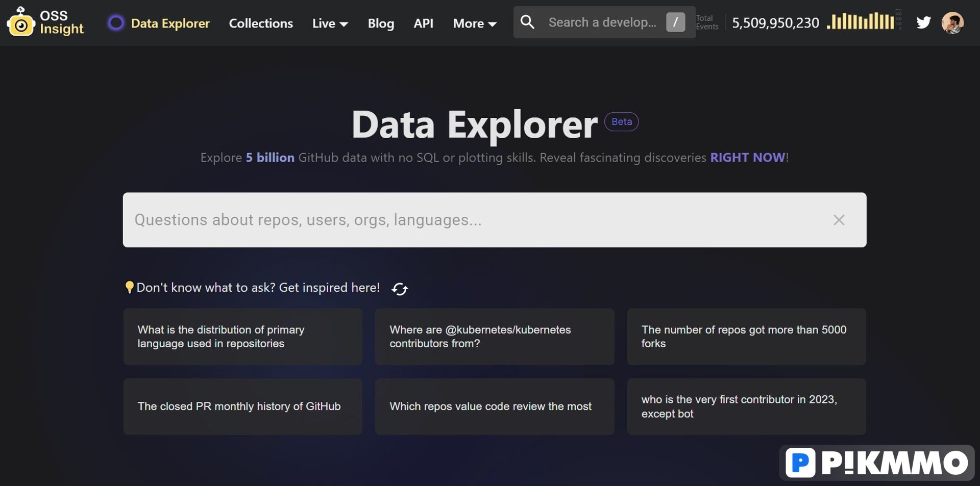Select first contributor in 2023 question
980x486 pixels.
point(746,406)
